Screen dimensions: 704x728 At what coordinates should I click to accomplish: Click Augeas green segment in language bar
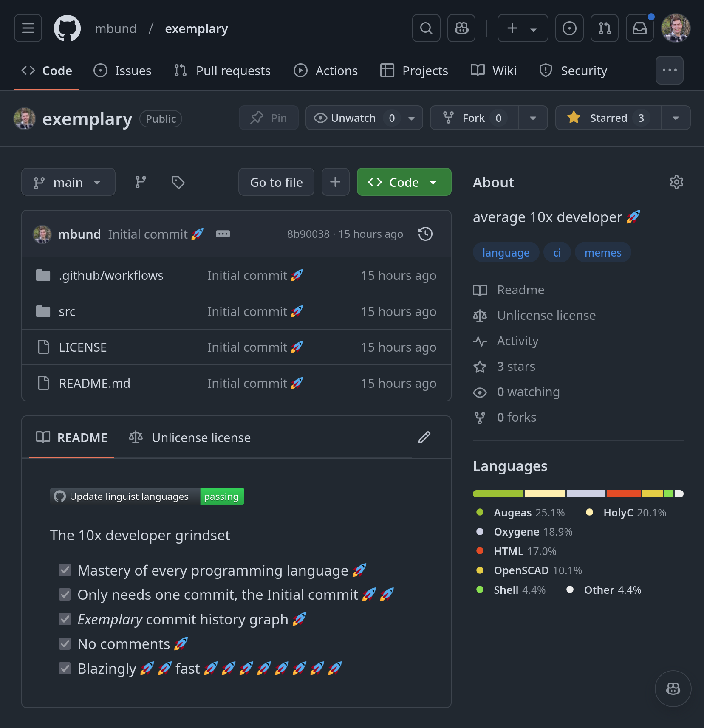(498, 494)
